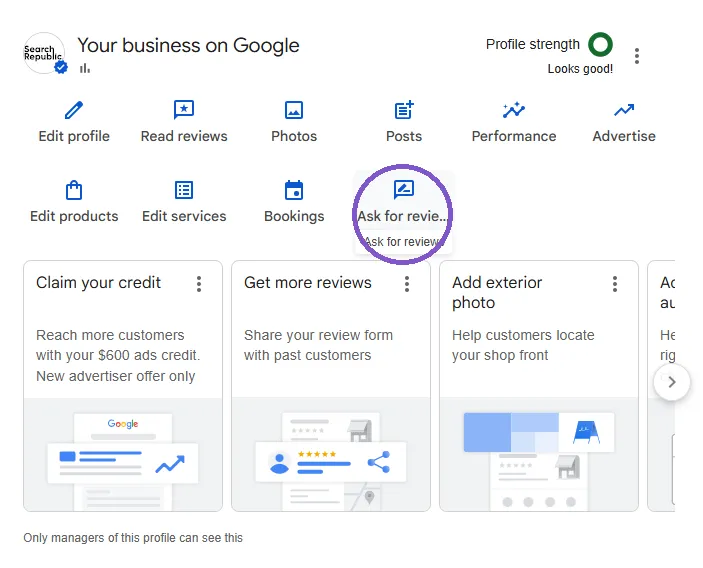Open the Claim your credit card

tap(123, 386)
